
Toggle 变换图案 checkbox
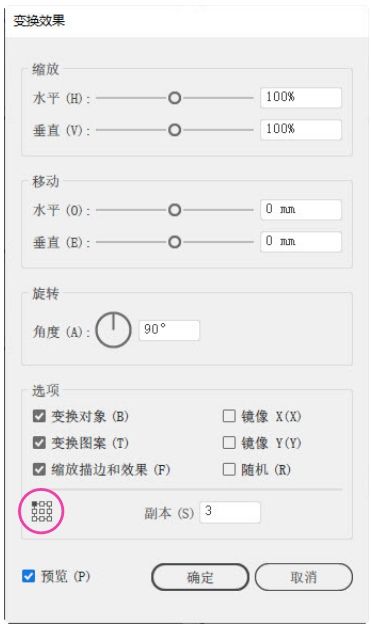pos(39,443)
